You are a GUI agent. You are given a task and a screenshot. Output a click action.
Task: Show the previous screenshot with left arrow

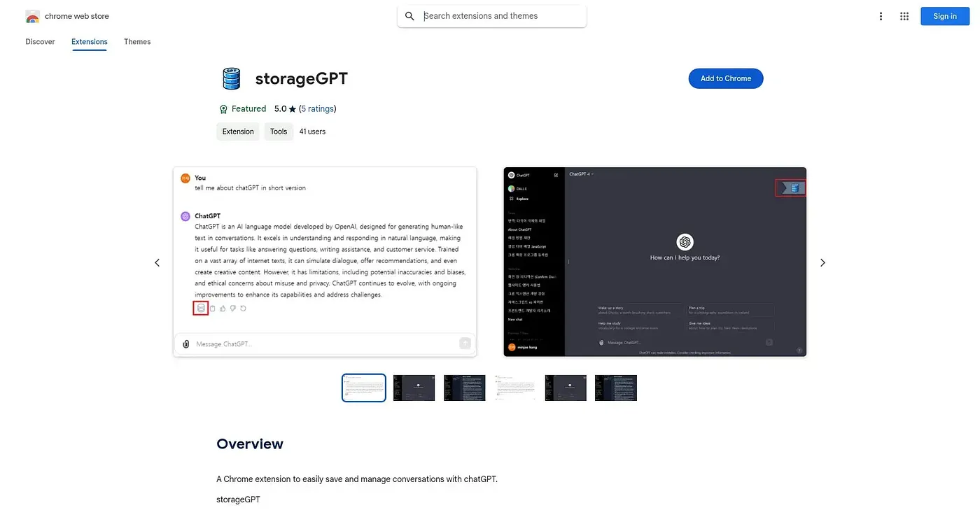click(x=157, y=262)
